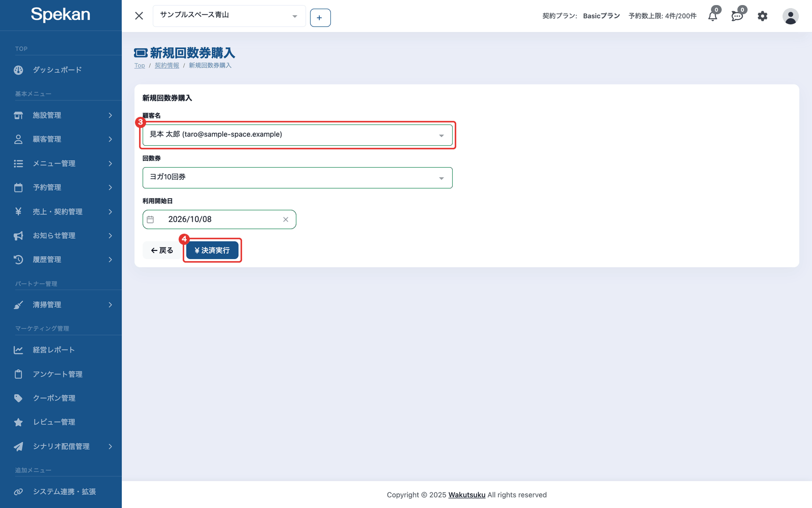Open the settings gear icon
This screenshot has height=508, width=812.
coord(762,16)
